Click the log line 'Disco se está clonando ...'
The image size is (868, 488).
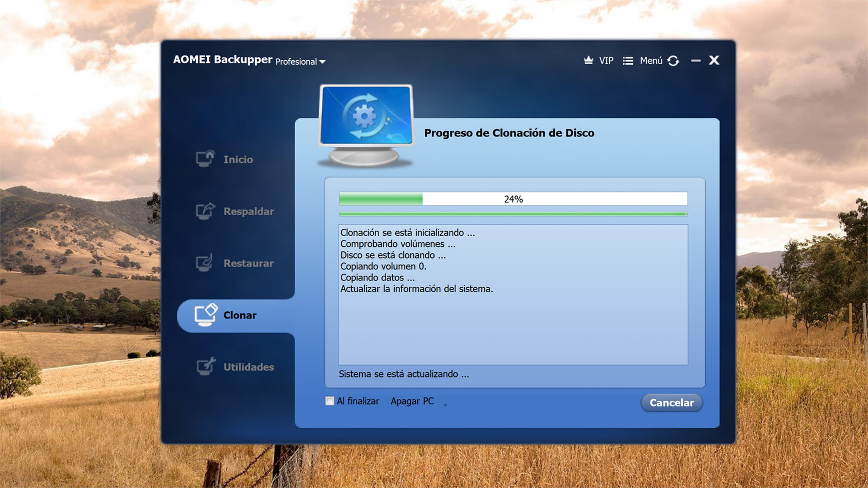pos(393,255)
